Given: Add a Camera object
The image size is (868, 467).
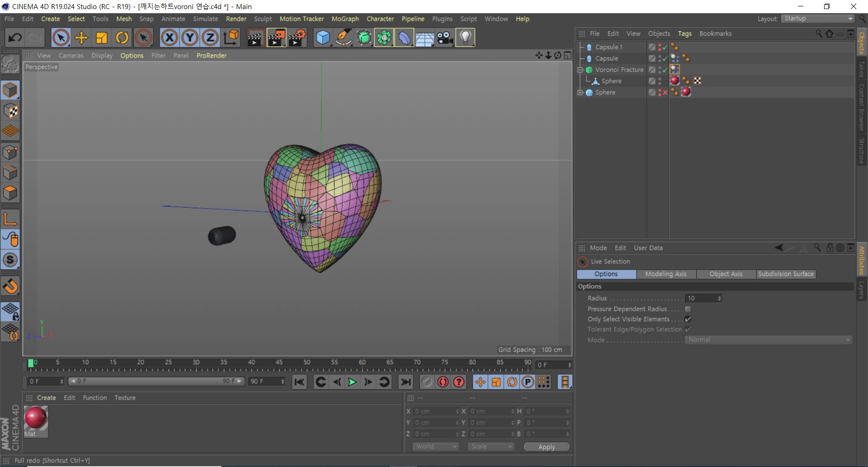Looking at the screenshot, I should coord(445,38).
